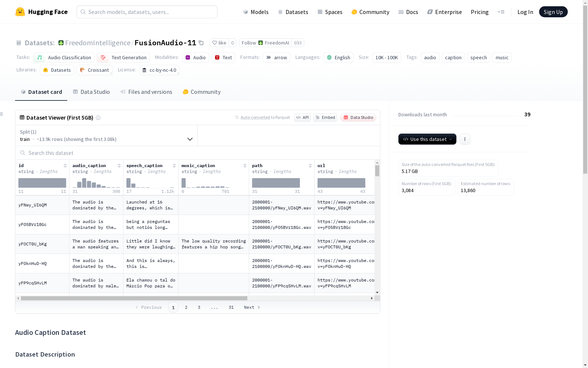
Task: Open Docs in top navigation
Action: click(408, 12)
